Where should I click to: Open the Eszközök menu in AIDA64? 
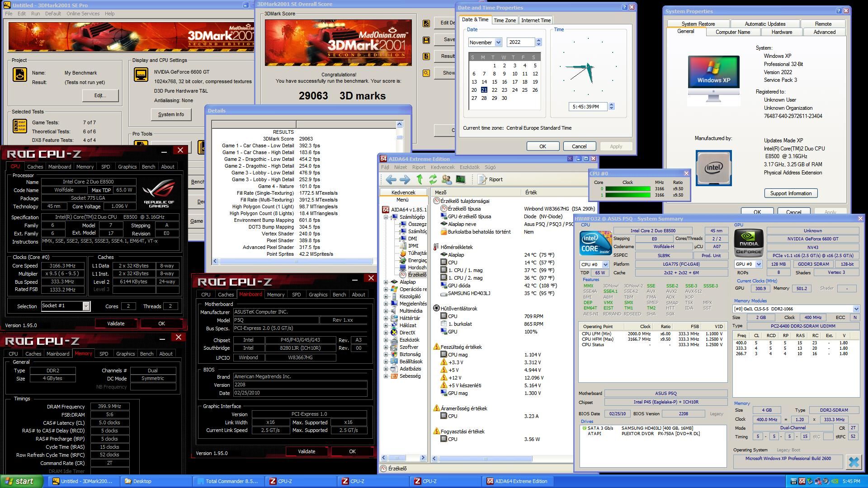coord(469,167)
